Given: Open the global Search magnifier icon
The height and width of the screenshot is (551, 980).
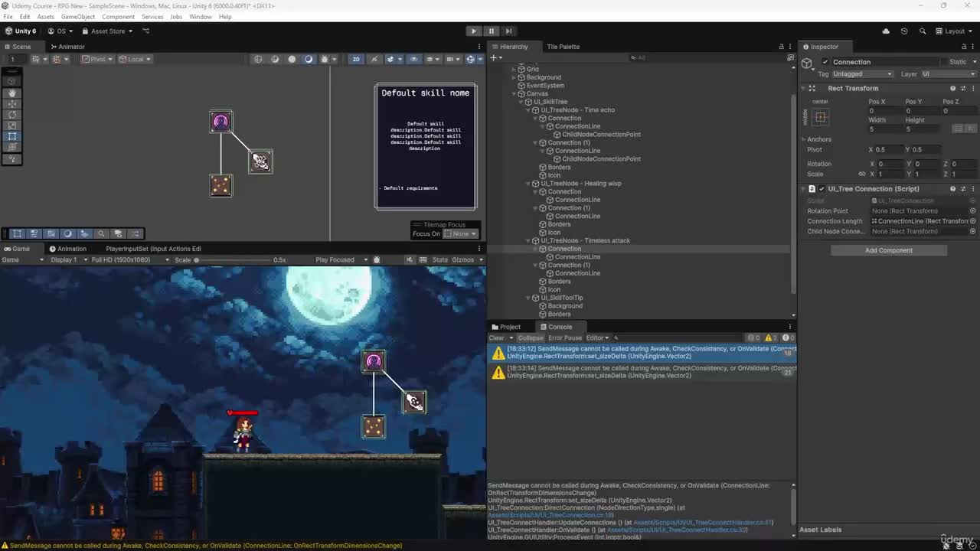Looking at the screenshot, I should tap(922, 31).
